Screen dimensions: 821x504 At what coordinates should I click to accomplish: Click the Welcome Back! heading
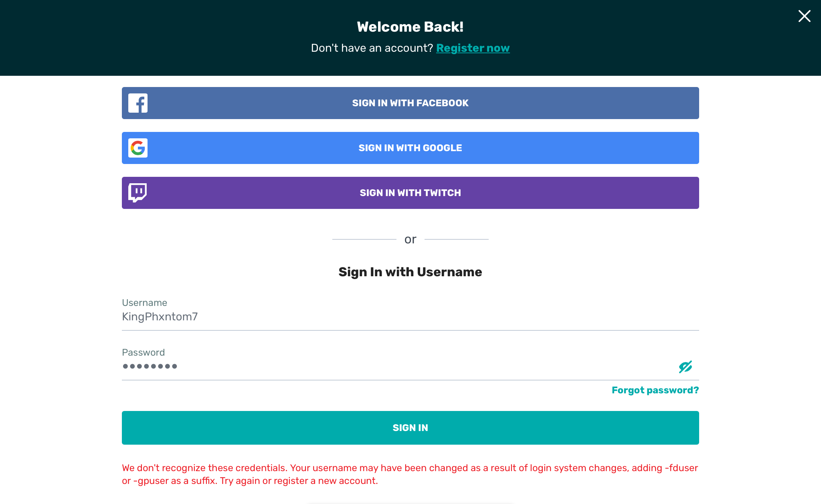[410, 27]
